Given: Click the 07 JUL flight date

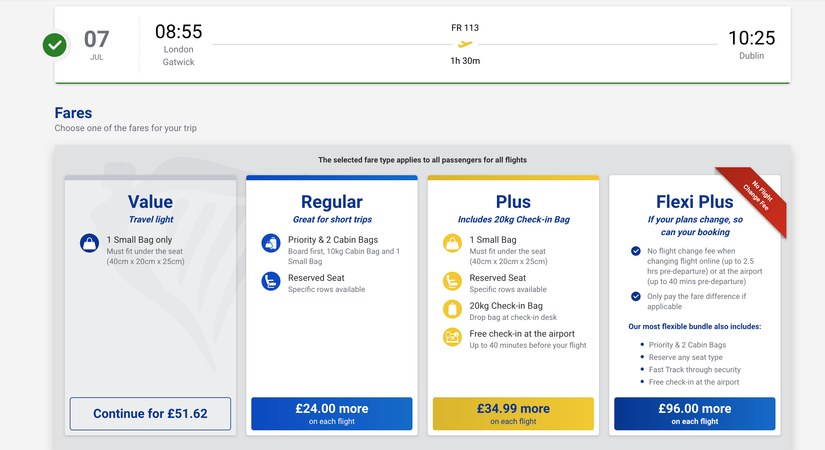Looking at the screenshot, I should point(96,45).
